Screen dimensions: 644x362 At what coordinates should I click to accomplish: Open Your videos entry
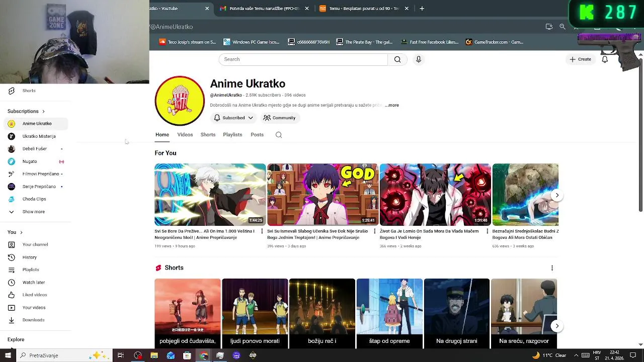pos(35,308)
